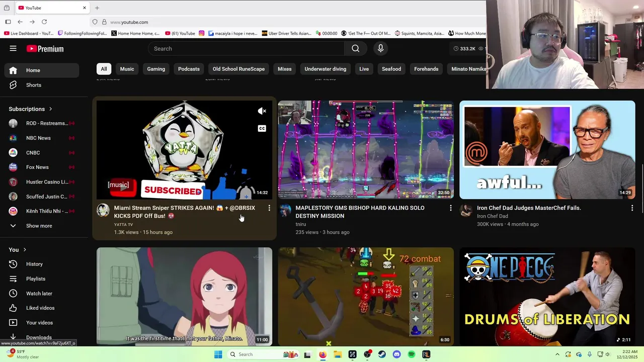Image resolution: width=644 pixels, height=362 pixels.
Task: Open the Instagram bookmark icon
Action: (202, 33)
